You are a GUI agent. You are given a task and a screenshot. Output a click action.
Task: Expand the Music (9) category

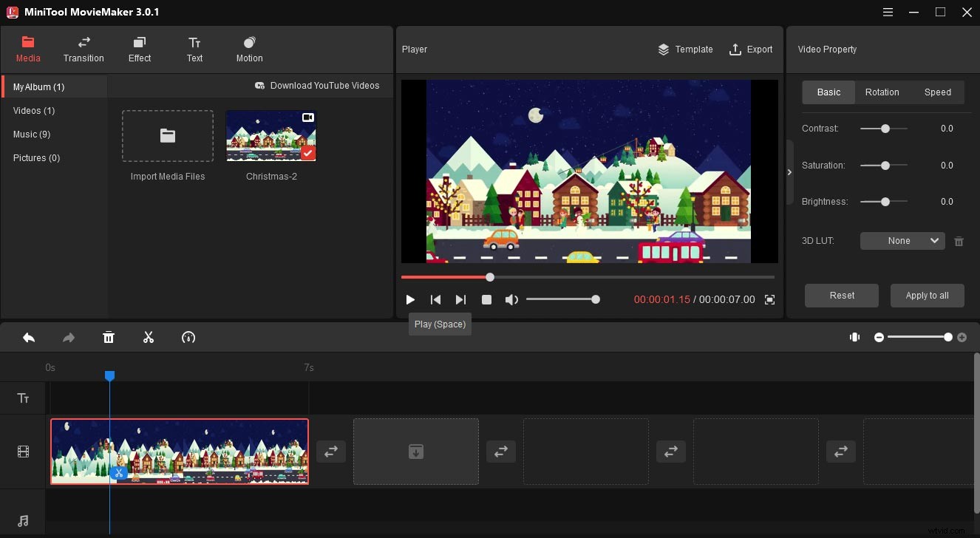(32, 134)
